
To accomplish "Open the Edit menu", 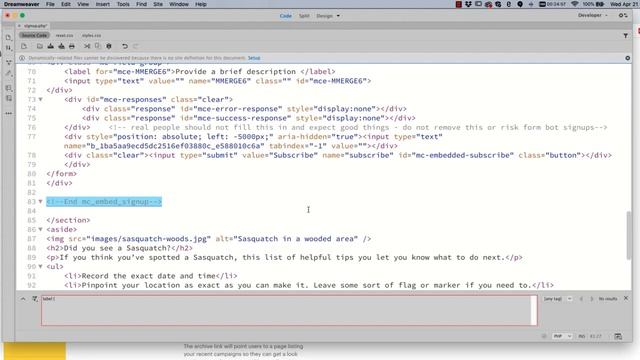I will (x=66, y=4).
